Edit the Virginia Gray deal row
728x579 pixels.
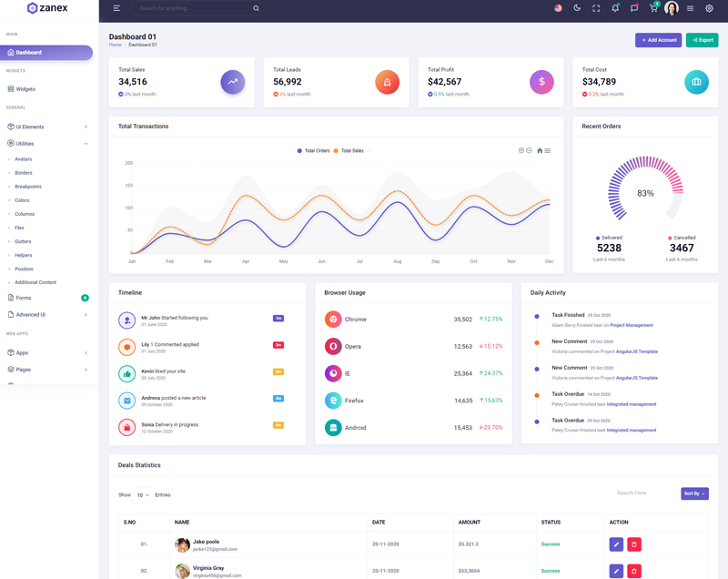click(616, 571)
